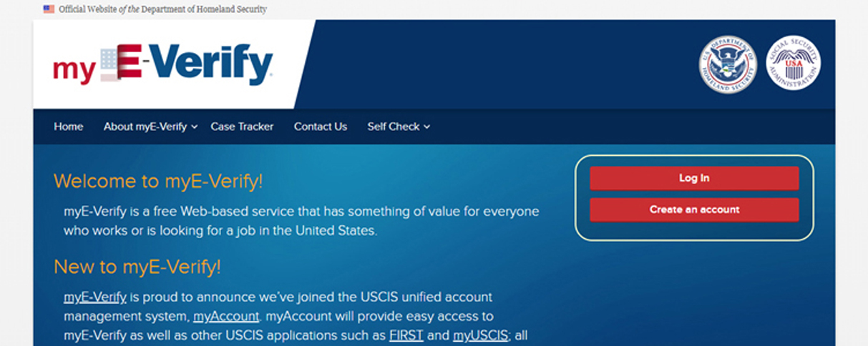Expand the chevron next to Self Check
The image size is (868, 346).
[x=427, y=127]
